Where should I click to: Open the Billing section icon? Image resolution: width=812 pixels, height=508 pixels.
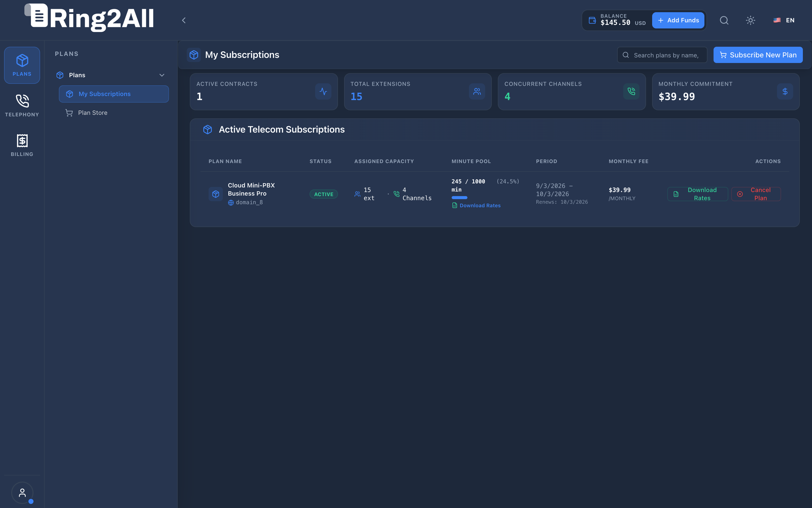(x=22, y=141)
